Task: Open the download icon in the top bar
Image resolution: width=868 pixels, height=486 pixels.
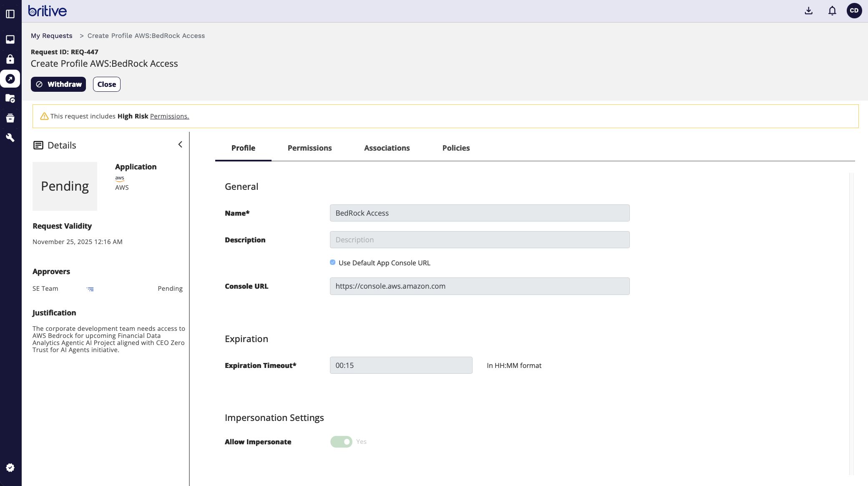Action: click(808, 11)
